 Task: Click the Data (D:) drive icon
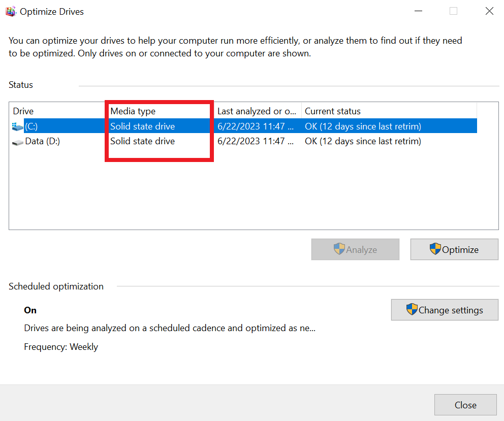click(18, 142)
